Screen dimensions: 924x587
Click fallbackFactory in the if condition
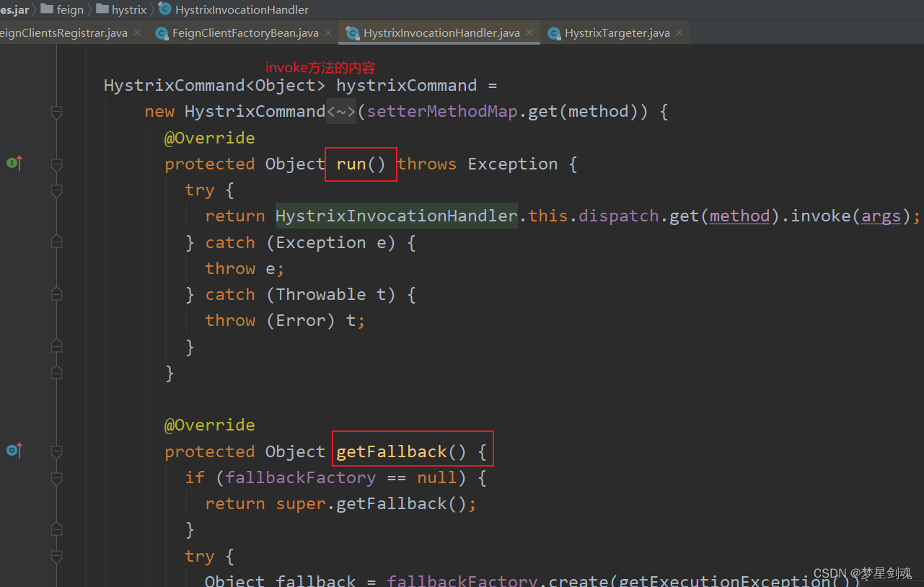pos(300,477)
